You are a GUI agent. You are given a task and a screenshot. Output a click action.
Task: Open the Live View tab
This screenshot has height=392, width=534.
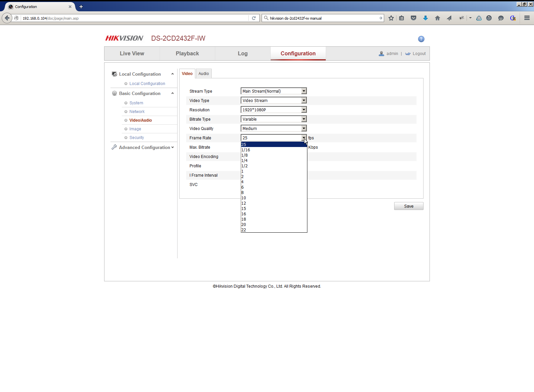pyautogui.click(x=132, y=53)
